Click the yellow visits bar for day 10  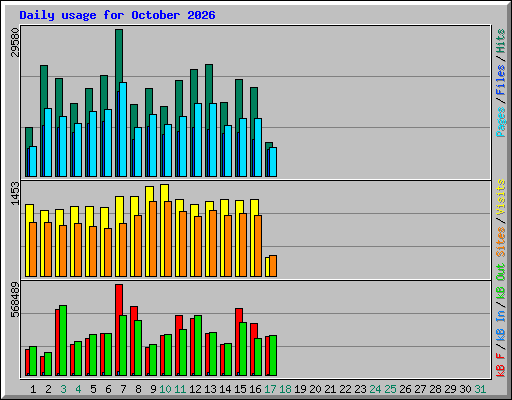(164, 192)
